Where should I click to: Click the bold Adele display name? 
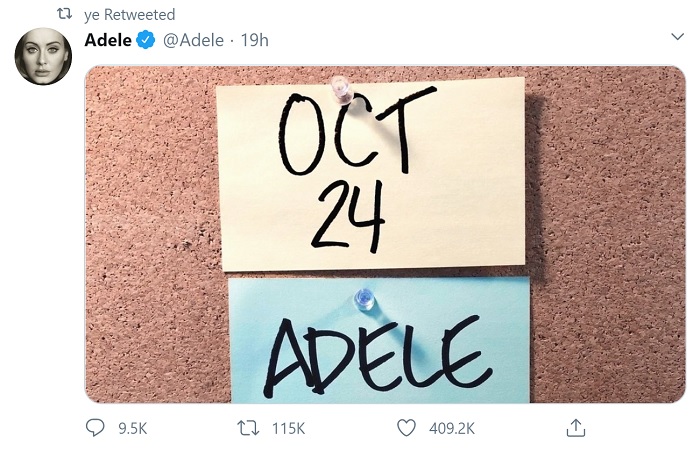click(x=108, y=40)
